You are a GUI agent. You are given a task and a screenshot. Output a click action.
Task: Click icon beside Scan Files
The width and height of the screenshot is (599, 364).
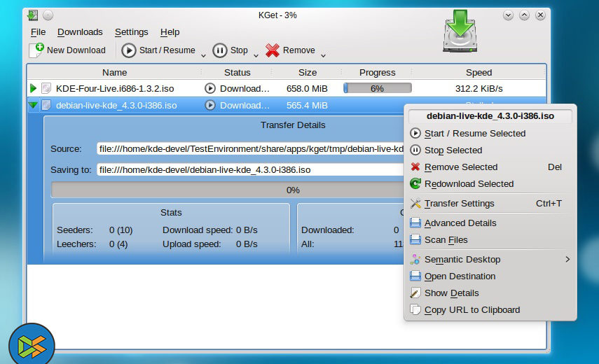tap(415, 239)
